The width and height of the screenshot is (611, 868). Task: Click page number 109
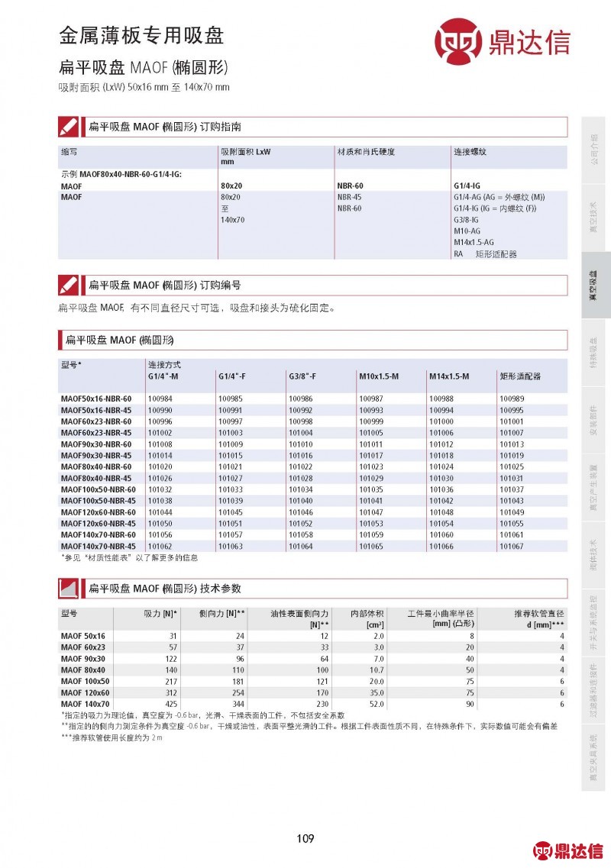click(305, 839)
